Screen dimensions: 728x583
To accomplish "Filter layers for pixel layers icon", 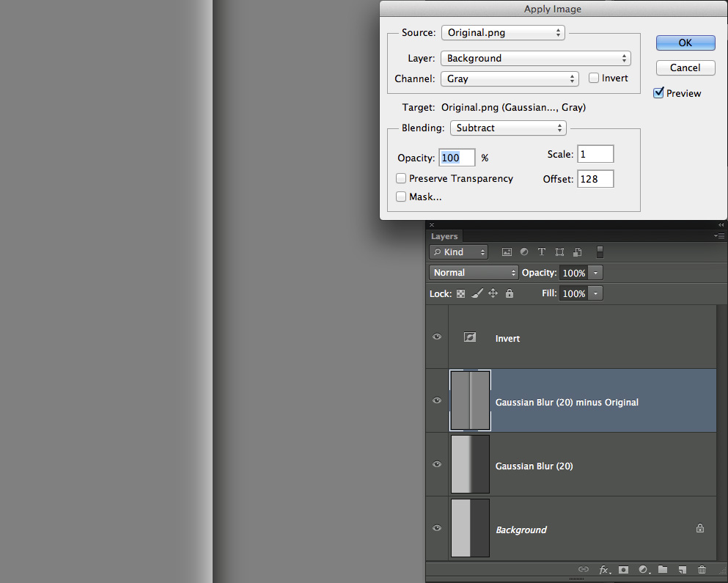I will (x=507, y=252).
